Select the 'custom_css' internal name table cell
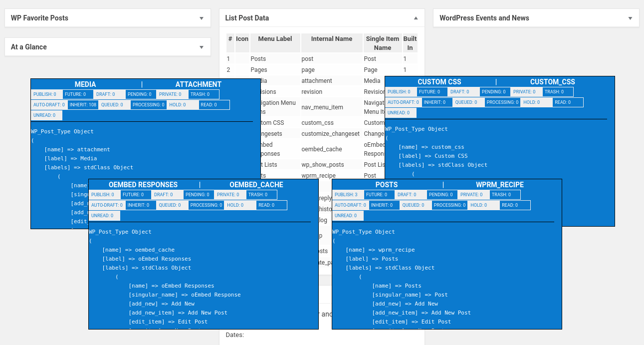This screenshot has height=345, width=644. click(x=332, y=123)
